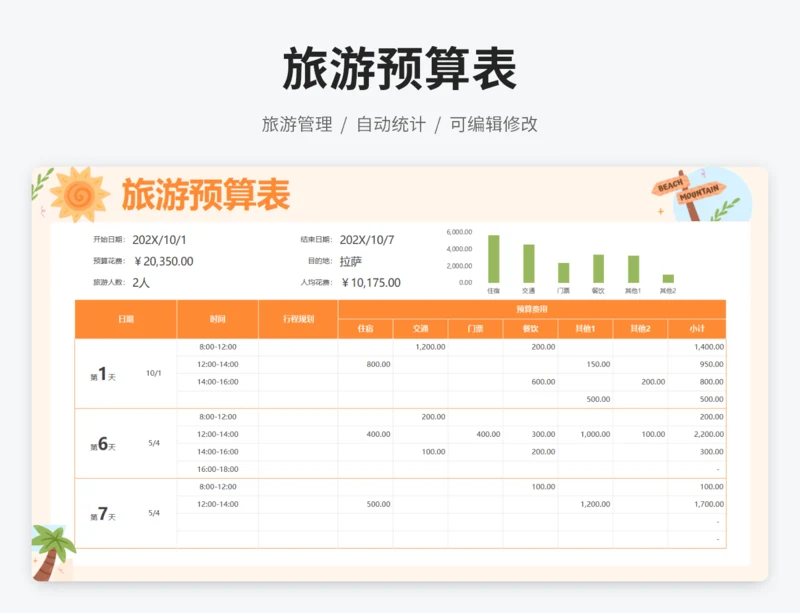The height and width of the screenshot is (613, 800).
Task: Click the 第7天 day cell
Action: tap(103, 513)
